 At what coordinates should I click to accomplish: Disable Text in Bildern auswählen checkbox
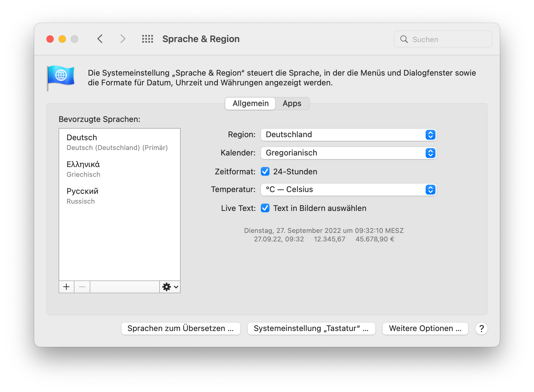[x=265, y=208]
